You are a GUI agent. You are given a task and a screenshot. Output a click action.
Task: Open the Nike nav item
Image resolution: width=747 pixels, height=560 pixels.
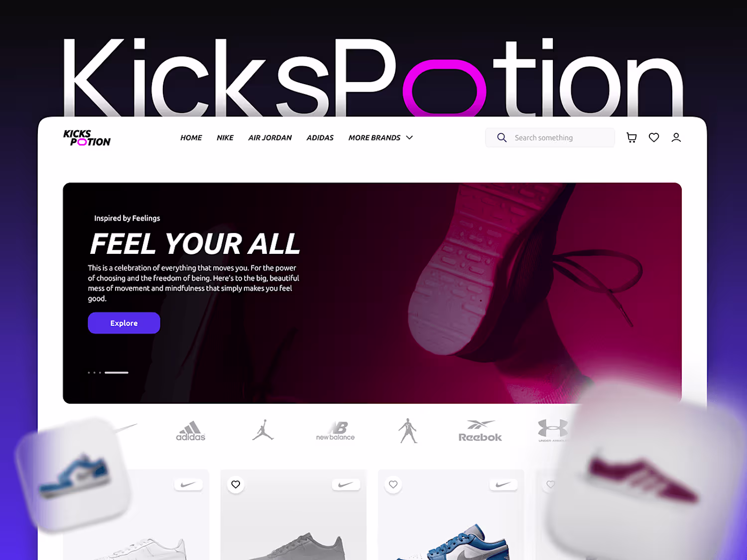click(225, 138)
